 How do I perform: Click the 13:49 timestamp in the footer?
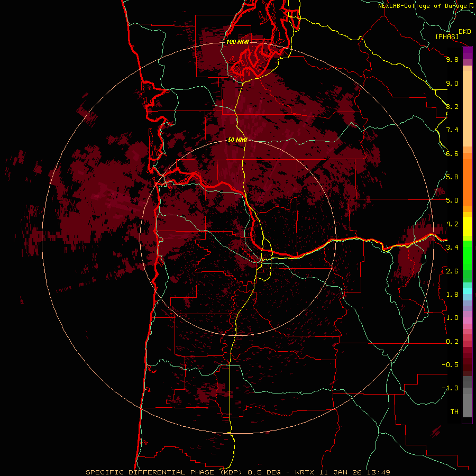click(x=378, y=472)
